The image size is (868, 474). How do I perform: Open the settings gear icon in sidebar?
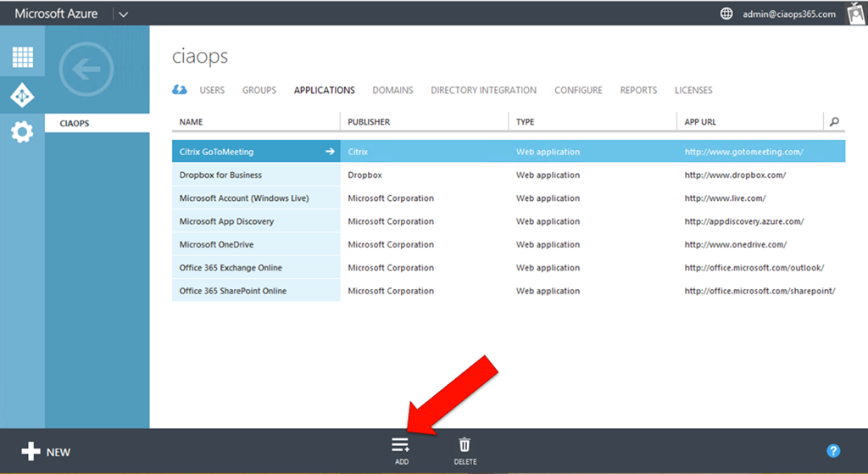[22, 132]
